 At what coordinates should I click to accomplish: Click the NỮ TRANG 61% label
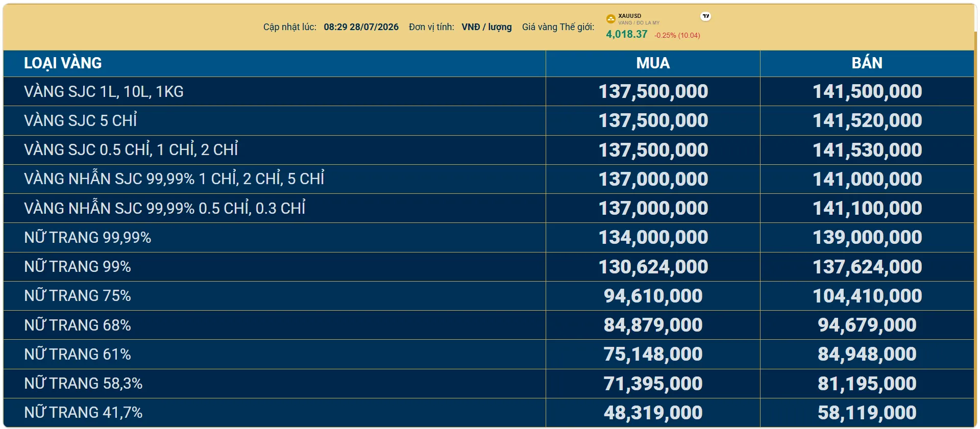tap(78, 354)
